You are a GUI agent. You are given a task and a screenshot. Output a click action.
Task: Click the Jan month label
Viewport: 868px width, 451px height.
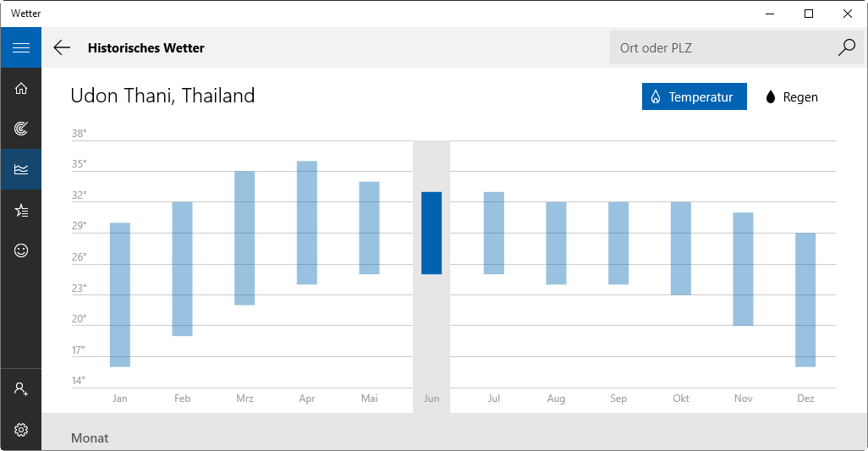[x=120, y=399]
